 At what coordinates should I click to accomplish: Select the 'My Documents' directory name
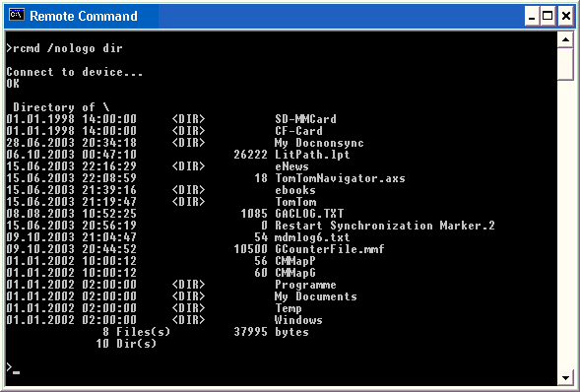(316, 296)
